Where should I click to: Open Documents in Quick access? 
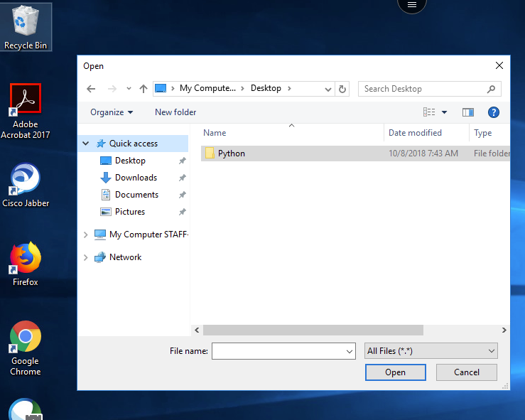coord(136,195)
